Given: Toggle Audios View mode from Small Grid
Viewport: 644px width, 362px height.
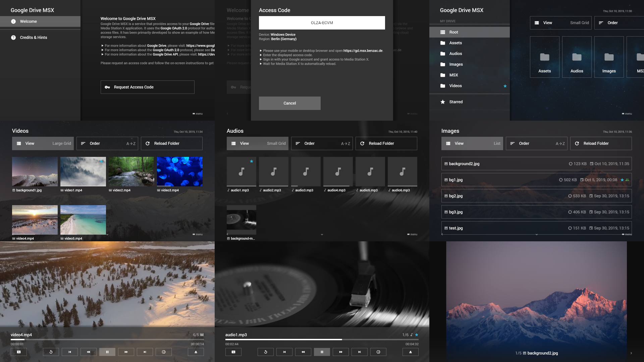Looking at the screenshot, I should [258, 143].
